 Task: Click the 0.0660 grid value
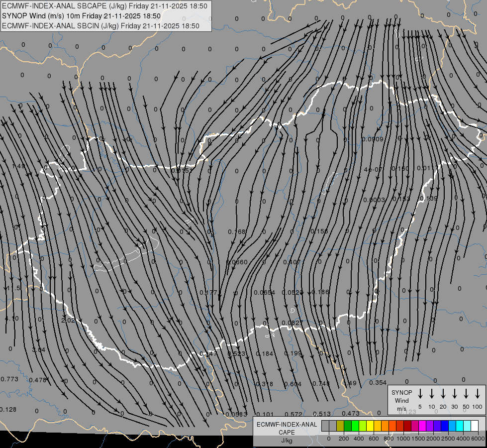pyautogui.click(x=237, y=262)
